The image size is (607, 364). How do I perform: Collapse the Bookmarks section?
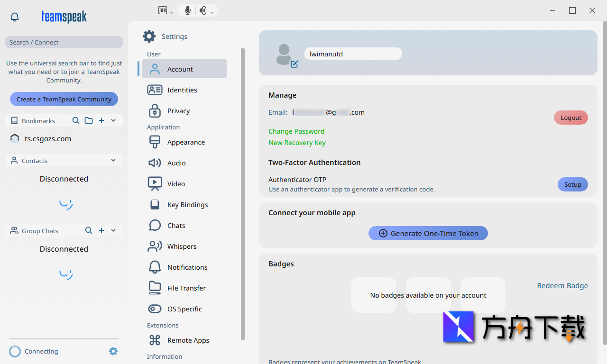pos(113,121)
